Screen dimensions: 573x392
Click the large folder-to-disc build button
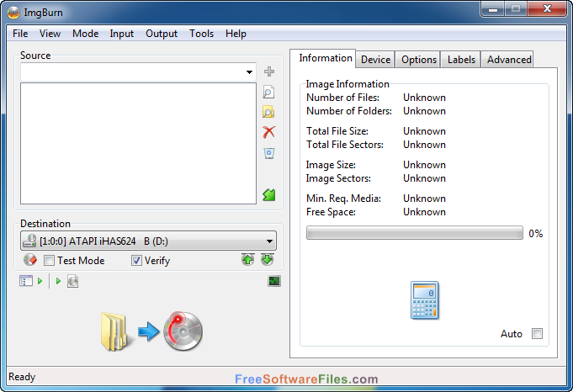(x=151, y=331)
